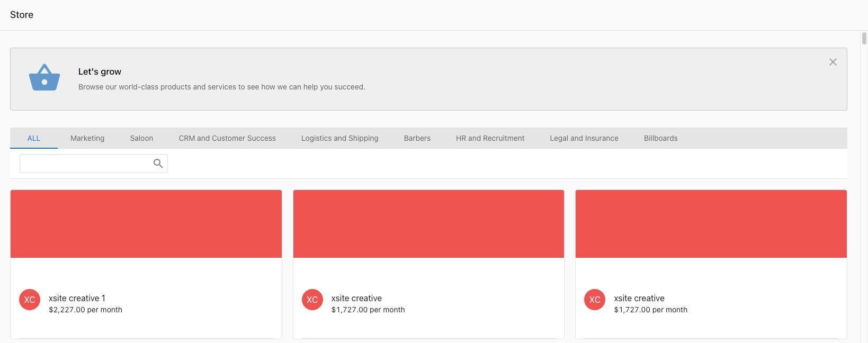868x343 pixels.
Task: Focus the store search input field
Action: click(86, 164)
